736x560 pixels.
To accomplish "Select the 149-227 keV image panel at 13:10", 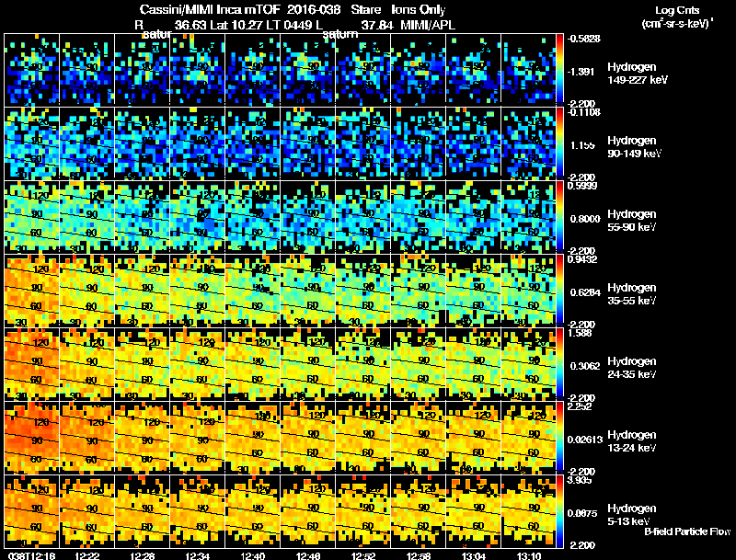I will 528,69.
